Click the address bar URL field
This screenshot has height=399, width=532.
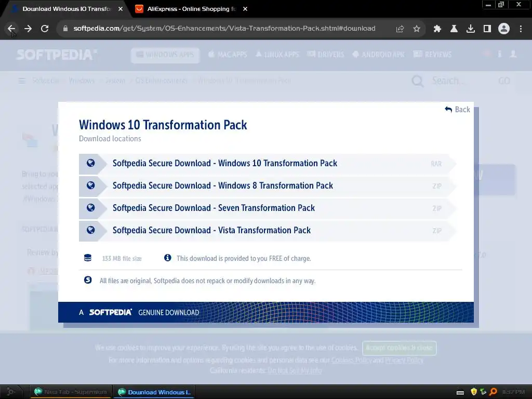(224, 29)
